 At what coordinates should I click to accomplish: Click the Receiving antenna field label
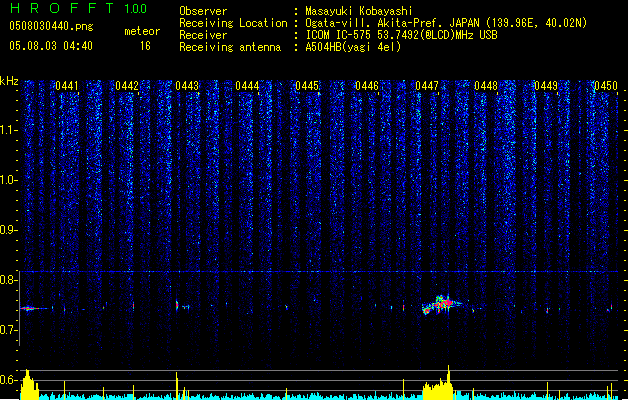[x=230, y=47]
